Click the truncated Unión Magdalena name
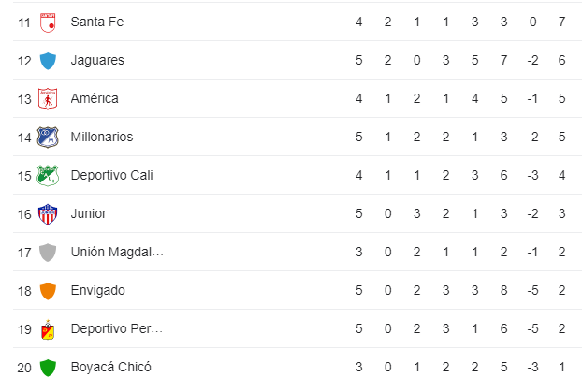Image resolution: width=582 pixels, height=392 pixels. coord(117,252)
